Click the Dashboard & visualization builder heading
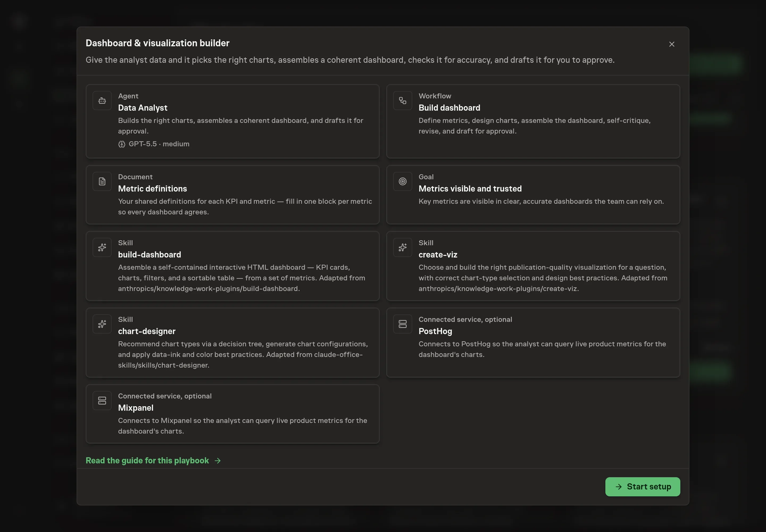The image size is (766, 532). pyautogui.click(x=157, y=43)
